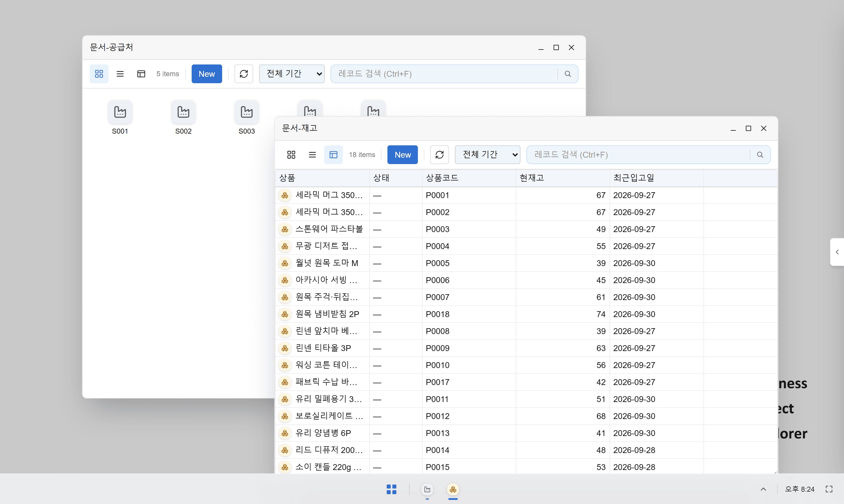Select table view in 문서-재고 window
This screenshot has height=504, width=844.
click(333, 154)
